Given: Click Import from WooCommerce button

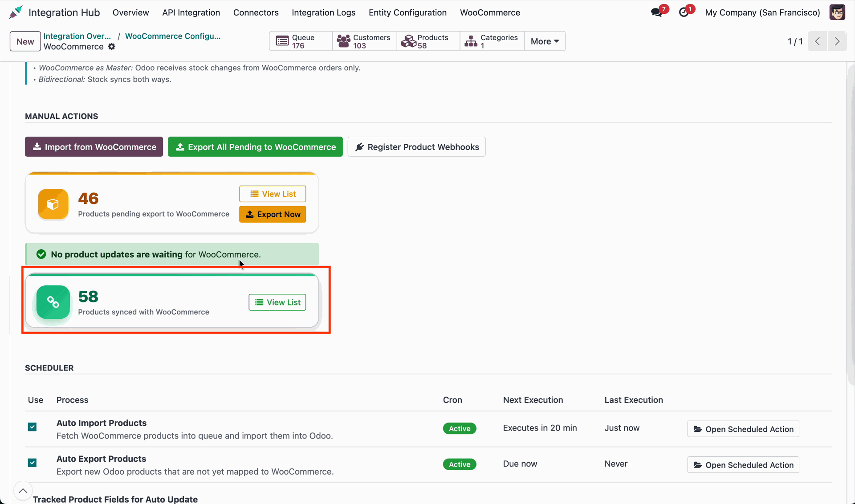Looking at the screenshot, I should click(94, 146).
